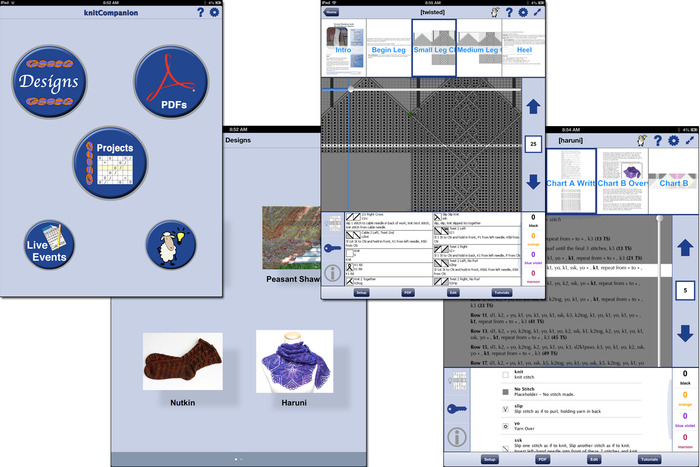Click PDF button in twisted project
The width and height of the screenshot is (700, 467).
[408, 292]
